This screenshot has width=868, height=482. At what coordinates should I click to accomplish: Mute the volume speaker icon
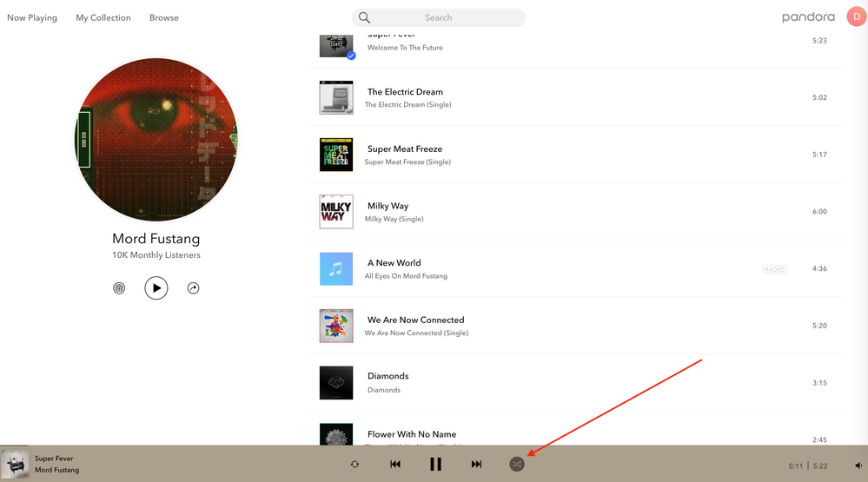[x=858, y=466]
